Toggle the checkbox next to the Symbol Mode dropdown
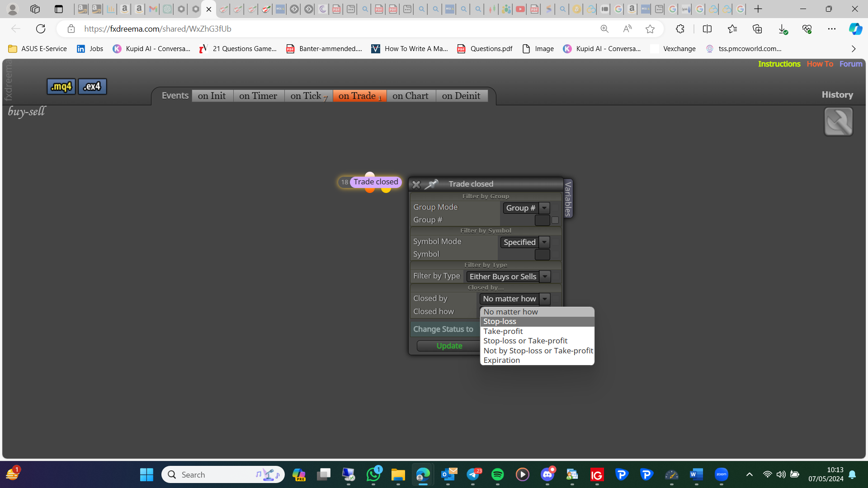Viewport: 868px width, 488px height. [555, 242]
